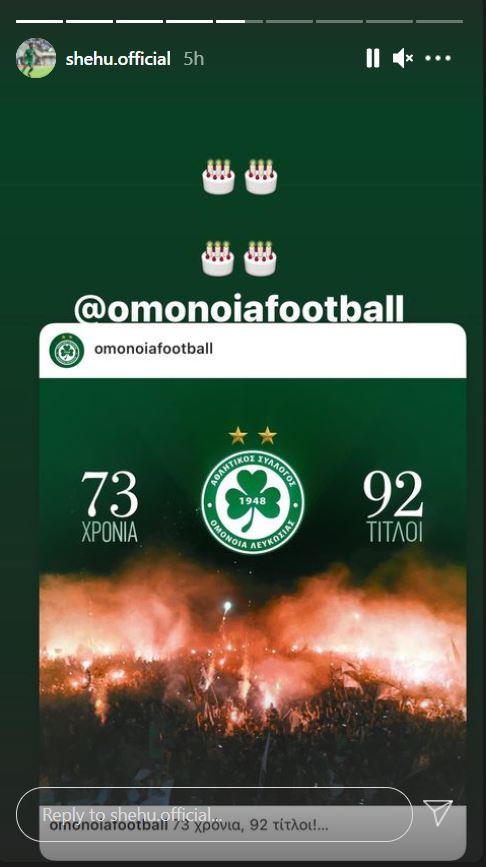Screen dimensions: 486x867
Task: Pause the story playback
Action: tap(373, 58)
